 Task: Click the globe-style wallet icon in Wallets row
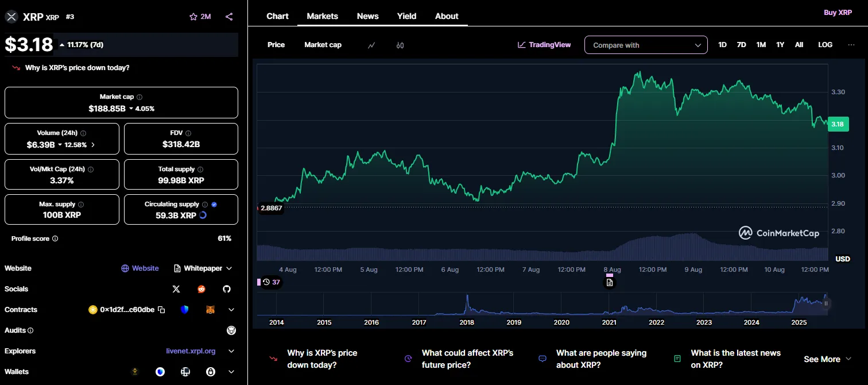[x=185, y=372]
